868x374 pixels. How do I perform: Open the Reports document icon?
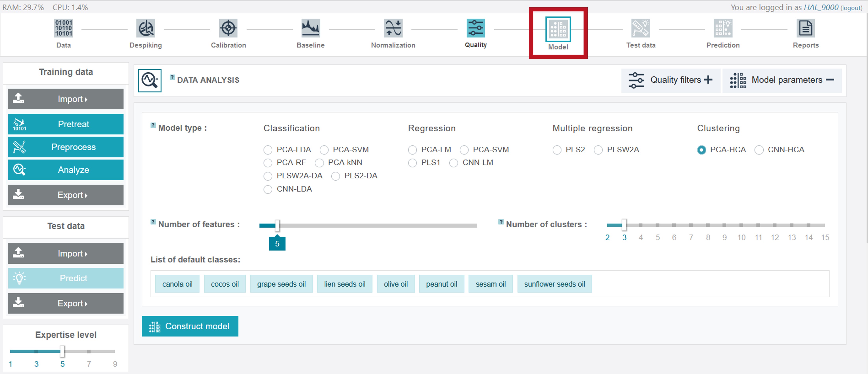point(805,28)
